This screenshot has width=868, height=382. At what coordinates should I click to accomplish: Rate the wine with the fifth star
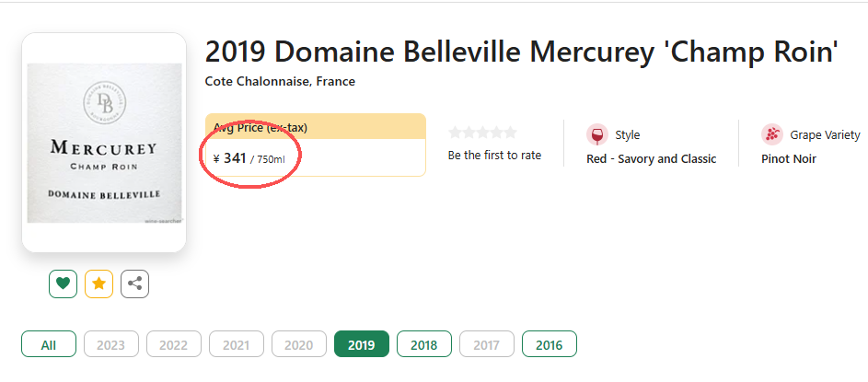pyautogui.click(x=511, y=133)
